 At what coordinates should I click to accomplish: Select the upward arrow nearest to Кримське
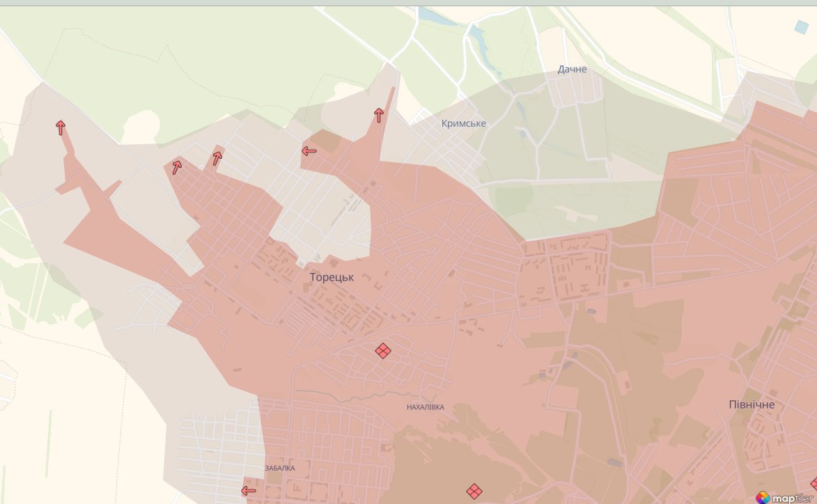pos(379,115)
